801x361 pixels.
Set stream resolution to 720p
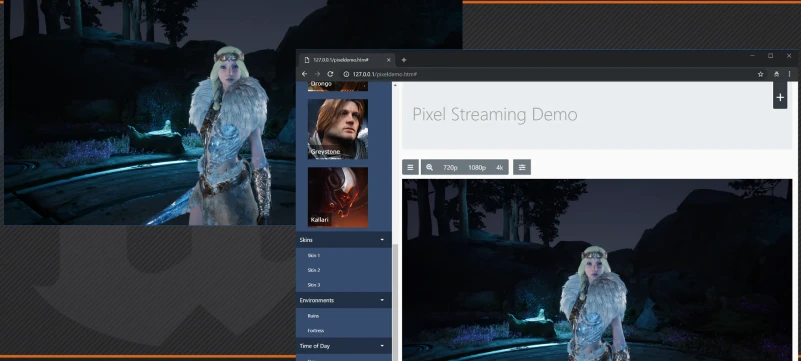[450, 167]
